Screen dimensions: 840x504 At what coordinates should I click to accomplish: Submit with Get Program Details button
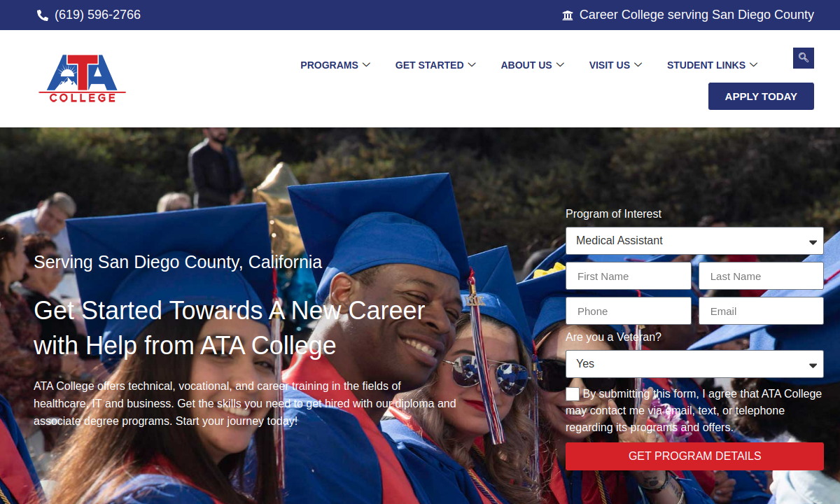[694, 456]
